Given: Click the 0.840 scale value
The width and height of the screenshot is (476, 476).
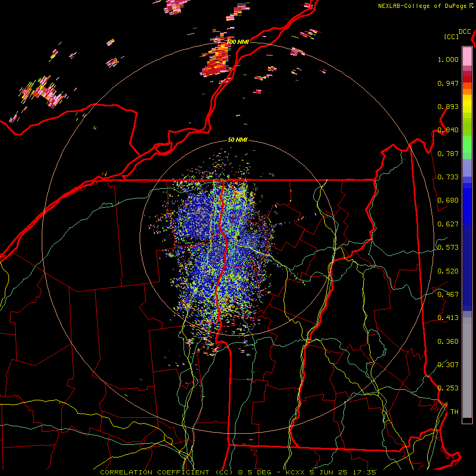Looking at the screenshot, I should pyautogui.click(x=448, y=130).
